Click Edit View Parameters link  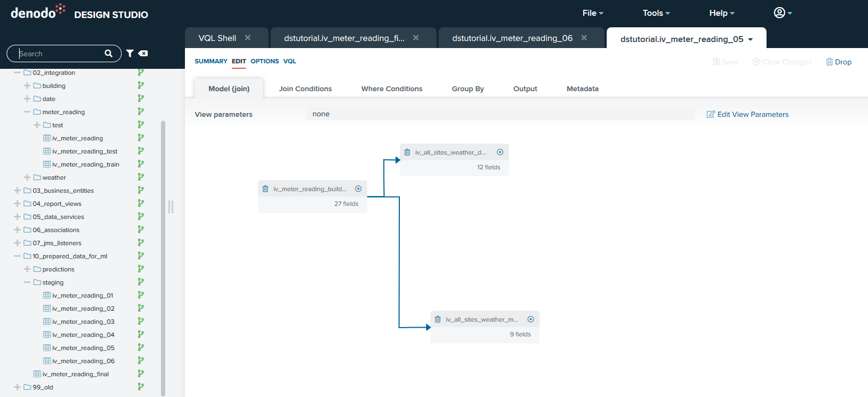747,114
